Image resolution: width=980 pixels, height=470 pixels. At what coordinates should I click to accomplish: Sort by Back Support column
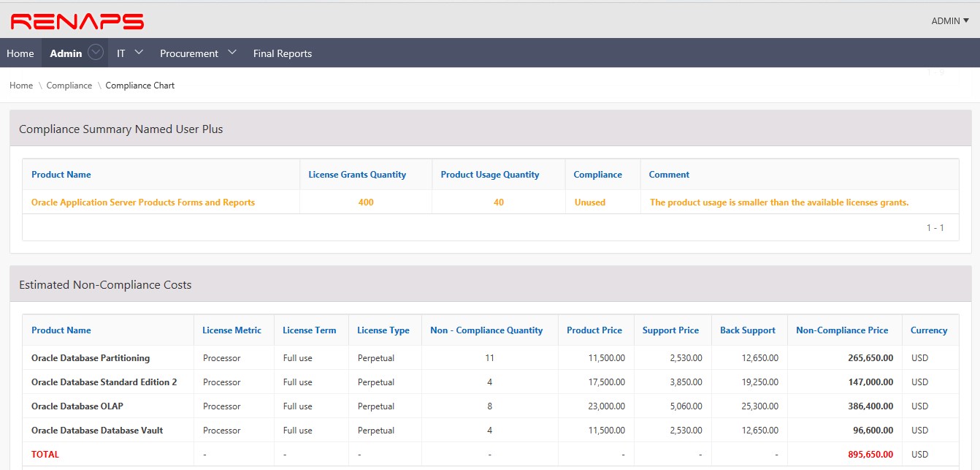click(x=748, y=330)
